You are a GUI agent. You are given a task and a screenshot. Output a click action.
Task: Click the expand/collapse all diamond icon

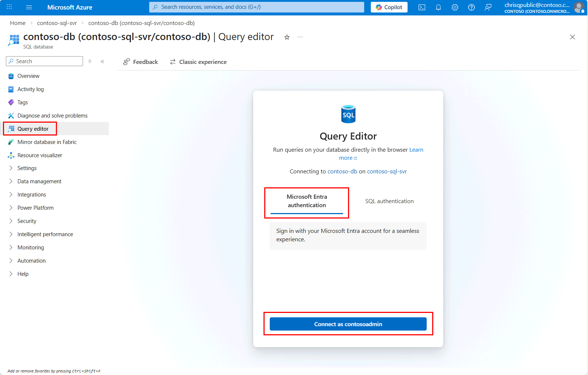(x=90, y=61)
